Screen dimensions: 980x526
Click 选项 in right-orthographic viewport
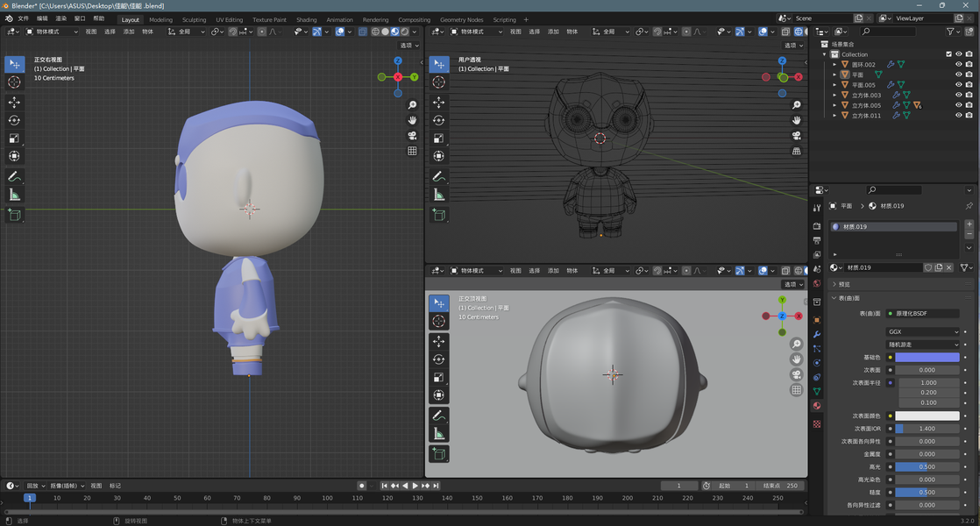pos(409,45)
